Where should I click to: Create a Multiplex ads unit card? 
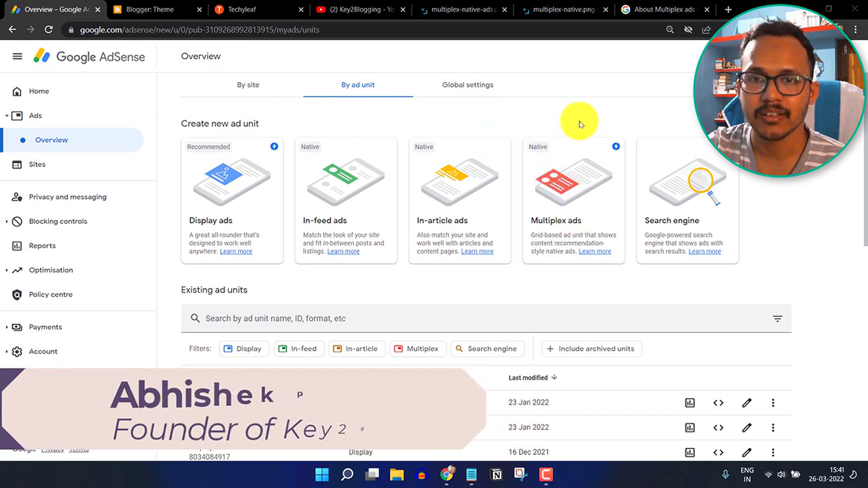574,201
